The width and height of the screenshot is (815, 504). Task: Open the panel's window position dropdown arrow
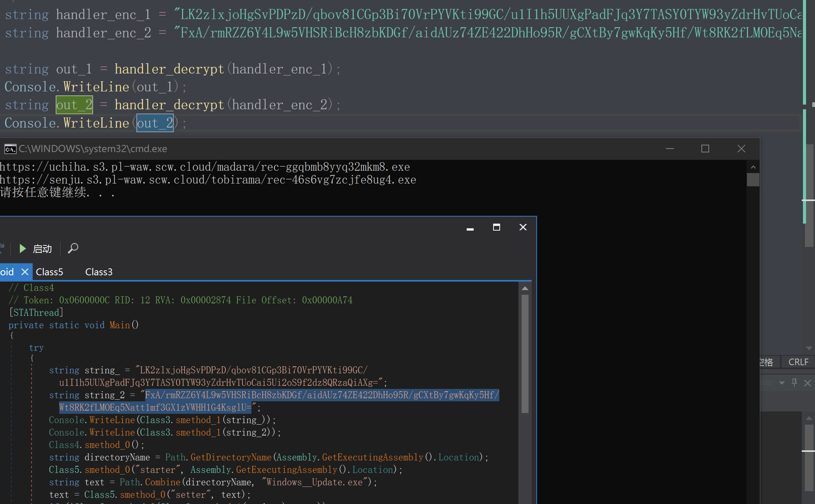(x=782, y=383)
